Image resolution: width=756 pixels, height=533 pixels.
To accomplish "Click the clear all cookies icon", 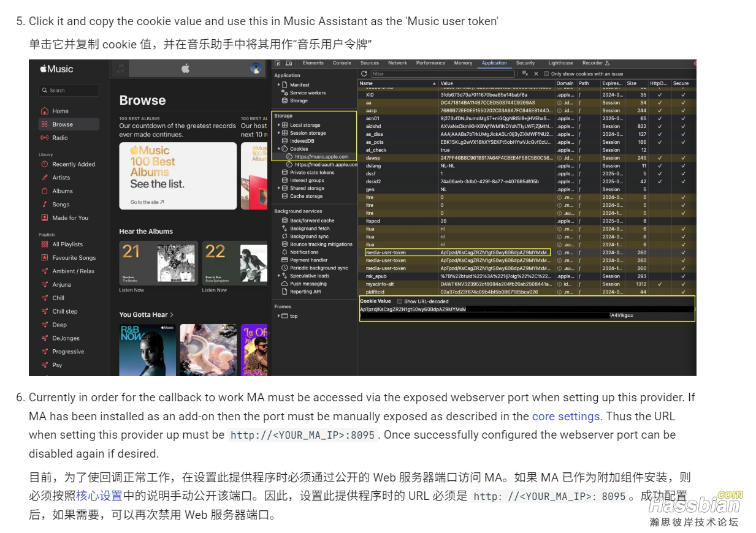I will click(x=525, y=74).
